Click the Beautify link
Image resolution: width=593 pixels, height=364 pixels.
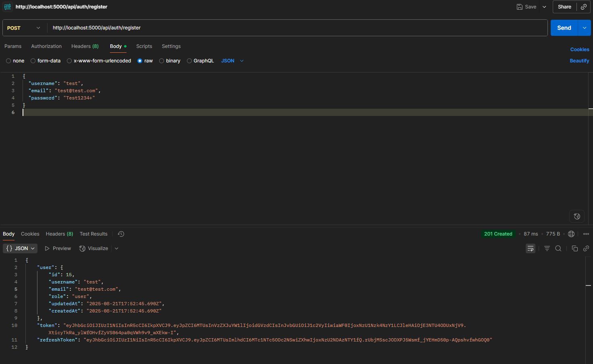coord(579,61)
